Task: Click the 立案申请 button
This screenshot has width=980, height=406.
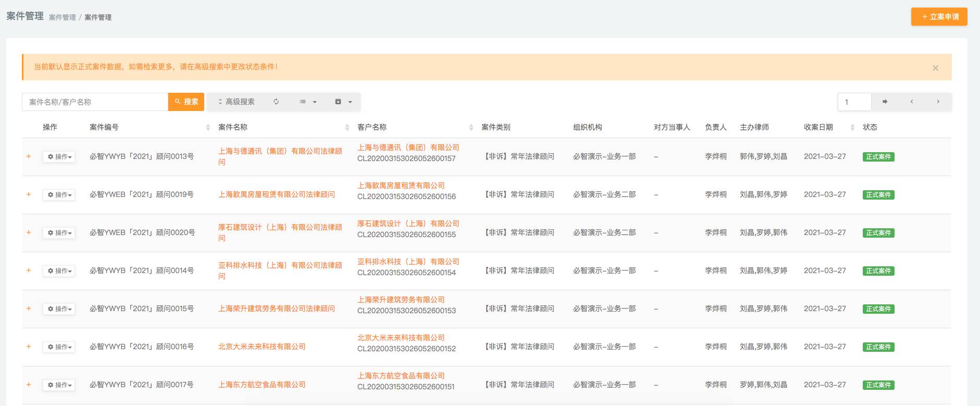Action: point(939,17)
